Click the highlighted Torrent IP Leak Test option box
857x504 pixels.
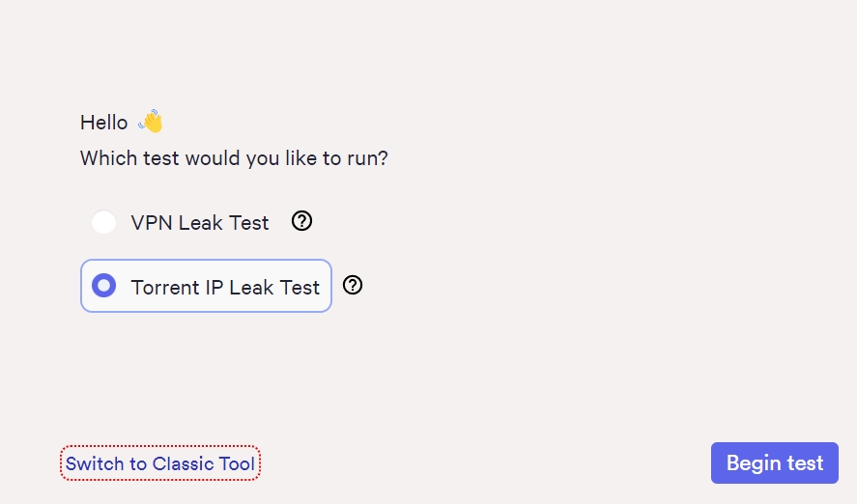tap(206, 286)
